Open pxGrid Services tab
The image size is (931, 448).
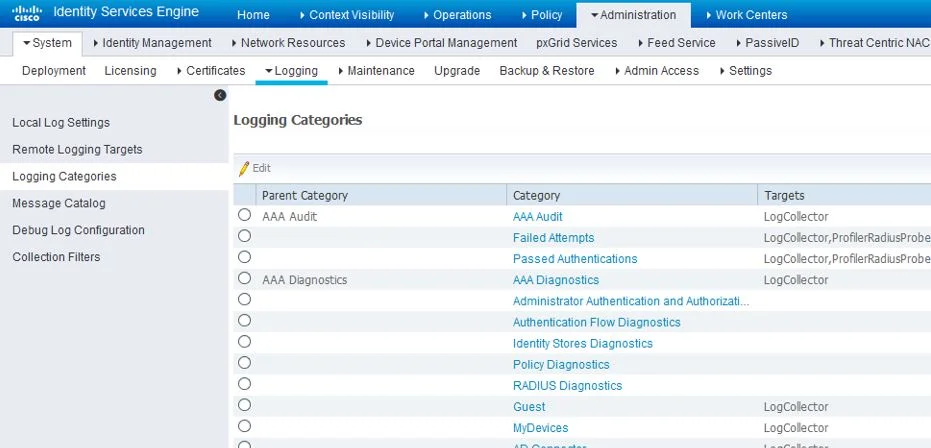pyautogui.click(x=577, y=43)
